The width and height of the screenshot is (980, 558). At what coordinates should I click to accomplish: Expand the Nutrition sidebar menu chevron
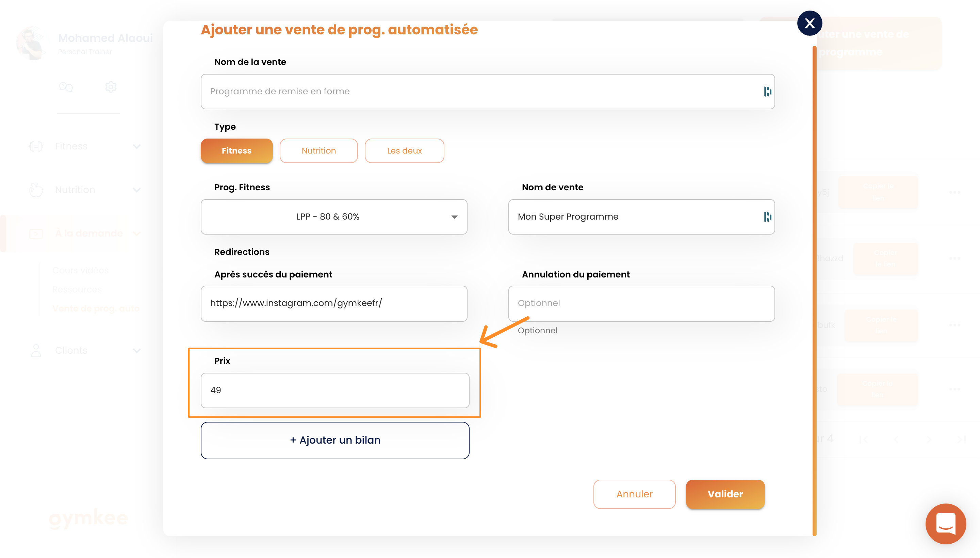[137, 190]
